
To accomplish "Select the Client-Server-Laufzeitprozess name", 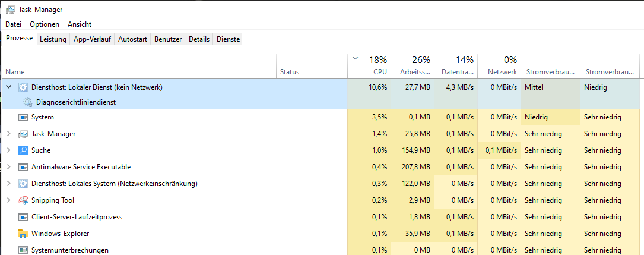I will tap(77, 217).
